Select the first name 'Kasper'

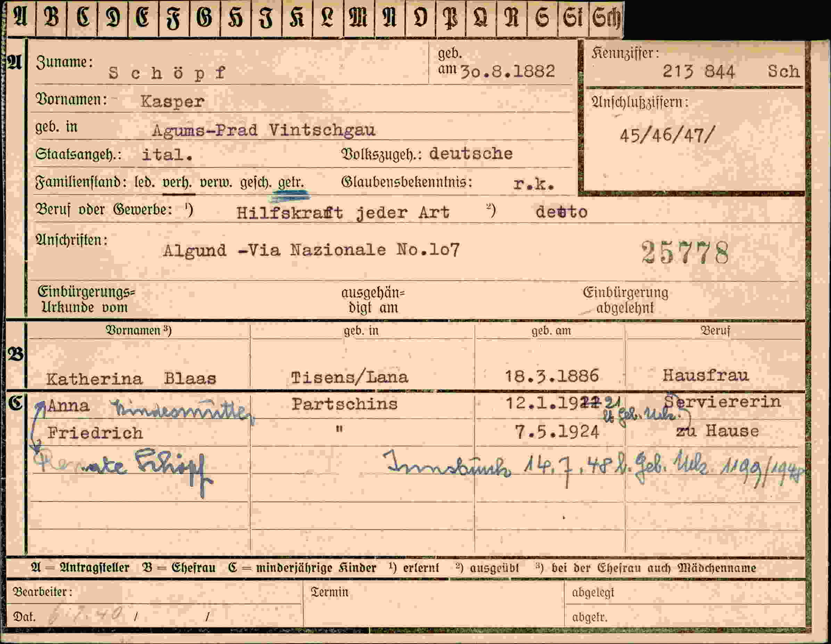(x=172, y=101)
